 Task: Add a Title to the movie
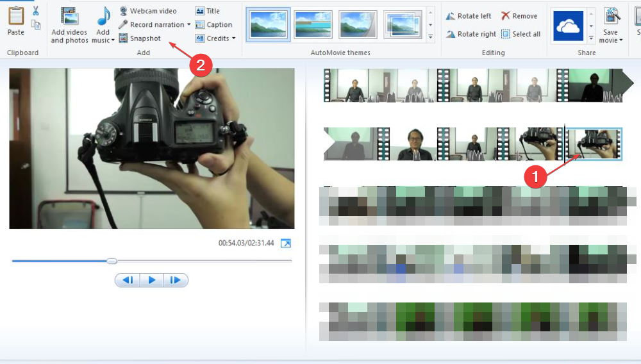(208, 11)
